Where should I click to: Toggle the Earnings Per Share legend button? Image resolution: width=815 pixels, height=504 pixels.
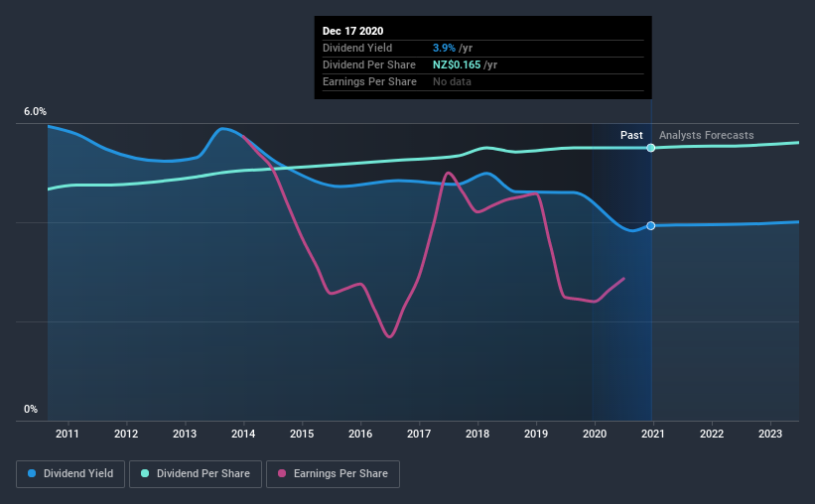click(x=333, y=474)
